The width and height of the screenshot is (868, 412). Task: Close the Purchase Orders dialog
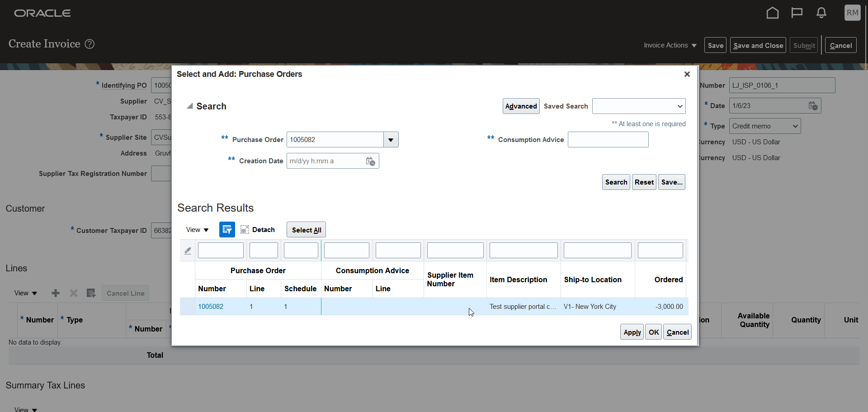(687, 74)
